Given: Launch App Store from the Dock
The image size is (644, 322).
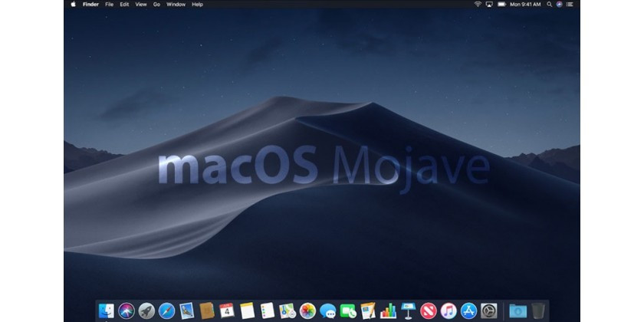Looking at the screenshot, I should click(468, 311).
